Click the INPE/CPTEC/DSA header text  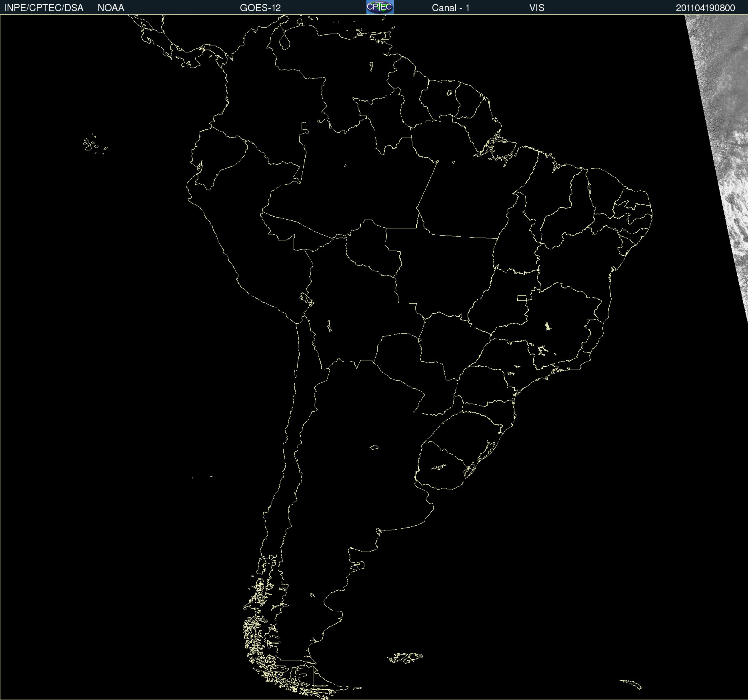coord(44,8)
